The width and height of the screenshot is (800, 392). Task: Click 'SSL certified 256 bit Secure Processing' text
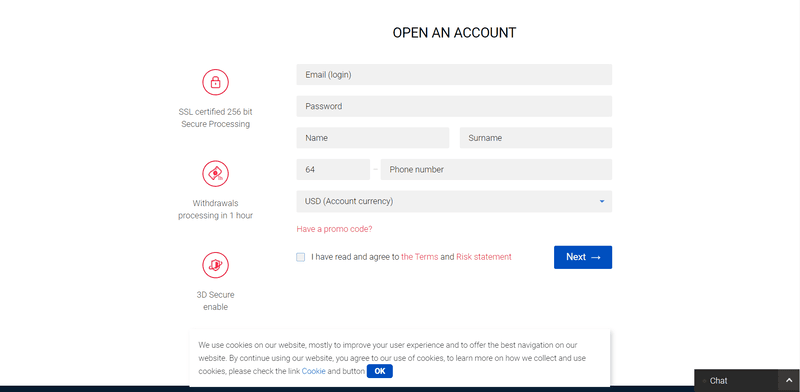215,118
